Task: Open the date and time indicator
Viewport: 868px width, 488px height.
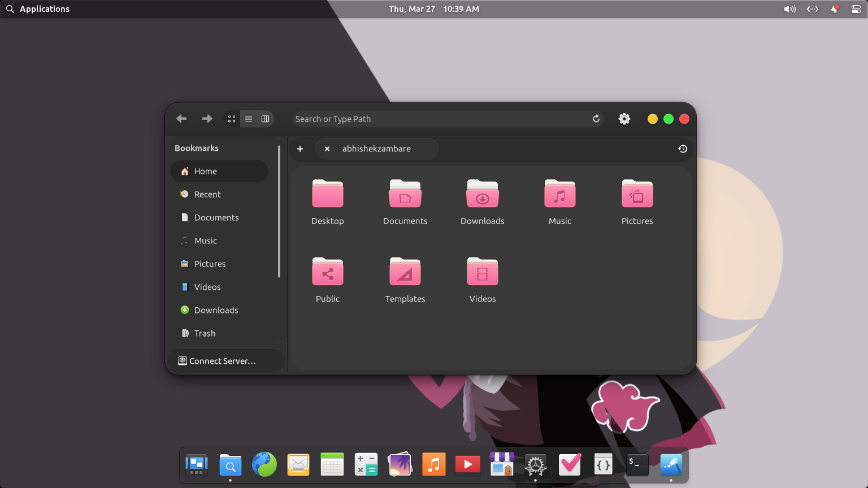Action: point(434,9)
